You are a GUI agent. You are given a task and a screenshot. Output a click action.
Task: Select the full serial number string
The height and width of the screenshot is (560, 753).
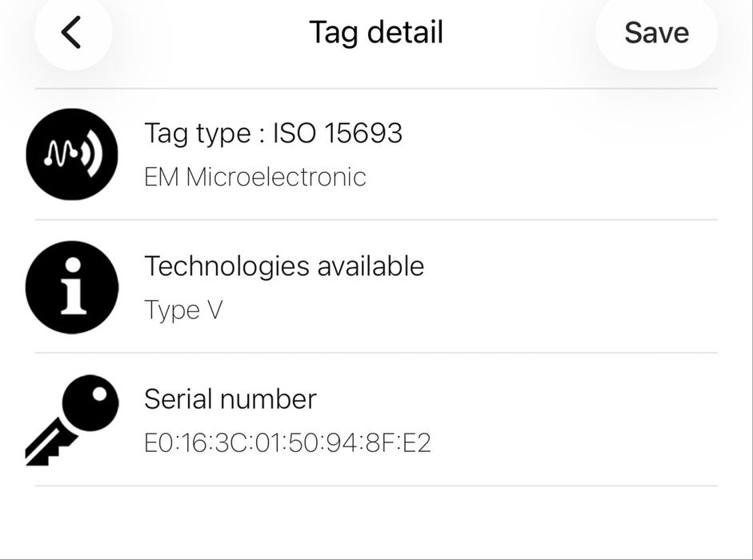[x=287, y=442]
